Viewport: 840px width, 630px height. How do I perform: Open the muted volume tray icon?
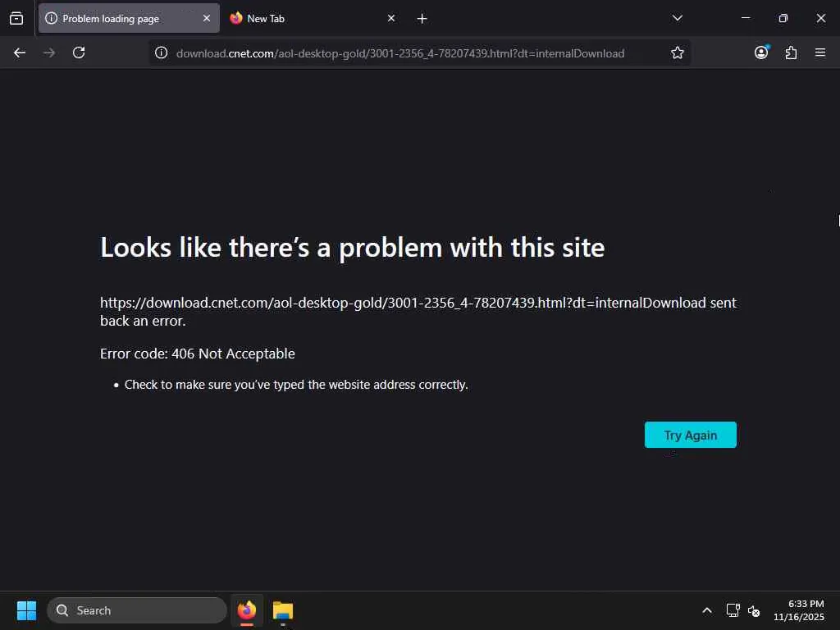[754, 610]
